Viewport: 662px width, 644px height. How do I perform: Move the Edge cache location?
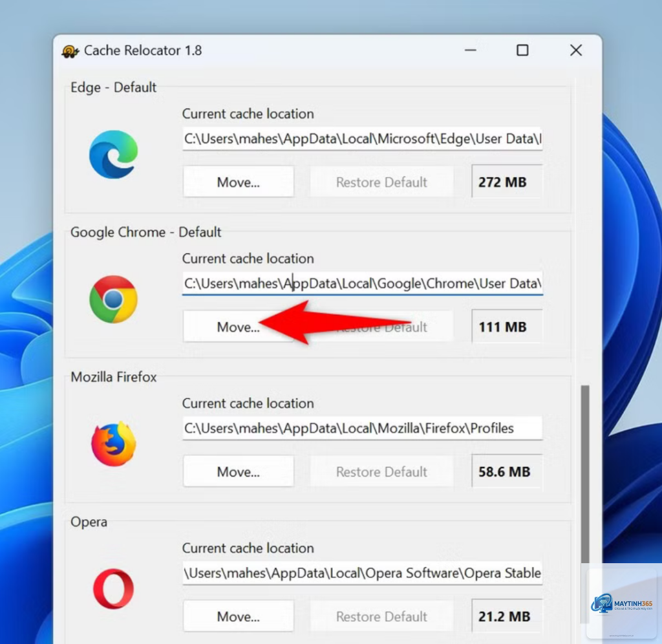[239, 182]
